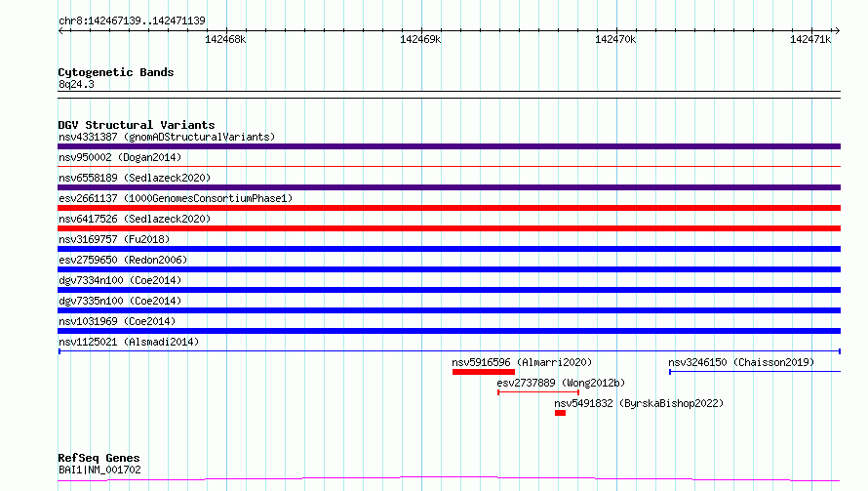
Task: Select the red bracket line under esv2737889
Action: 538,392
